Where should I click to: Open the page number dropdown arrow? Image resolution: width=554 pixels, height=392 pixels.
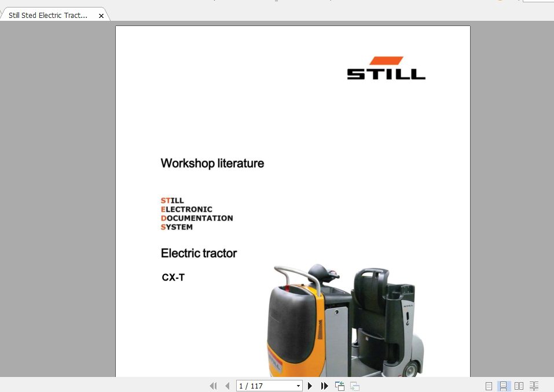click(299, 386)
